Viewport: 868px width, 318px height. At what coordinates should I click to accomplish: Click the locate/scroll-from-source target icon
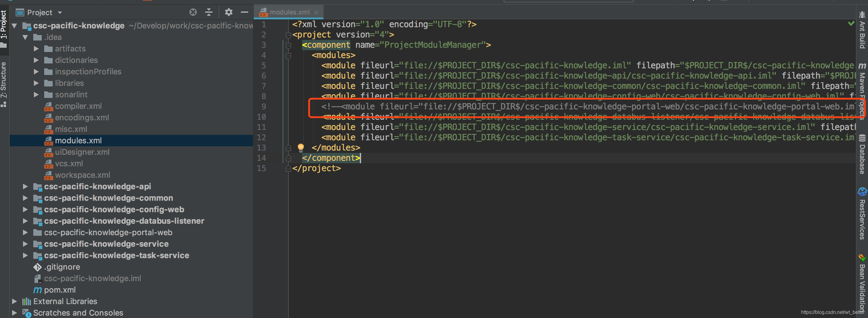click(193, 12)
